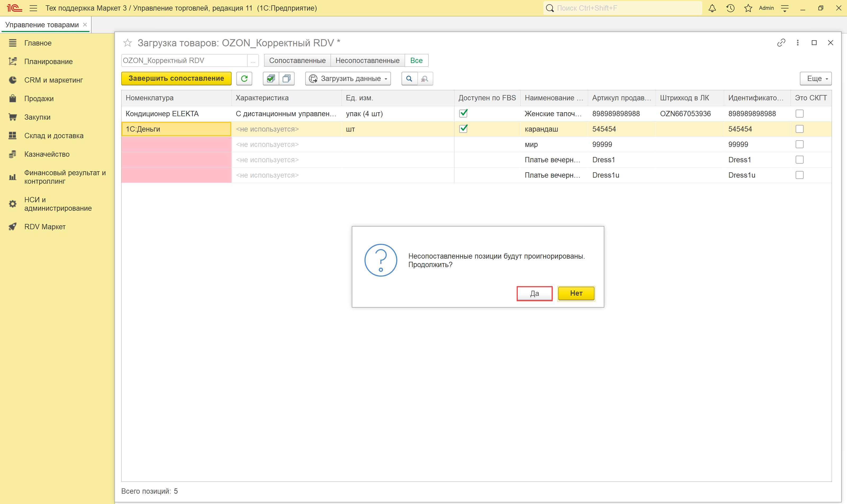Toggle 'Это СКГТ' checkbox for Dress1u row
The image size is (847, 504).
[799, 175]
